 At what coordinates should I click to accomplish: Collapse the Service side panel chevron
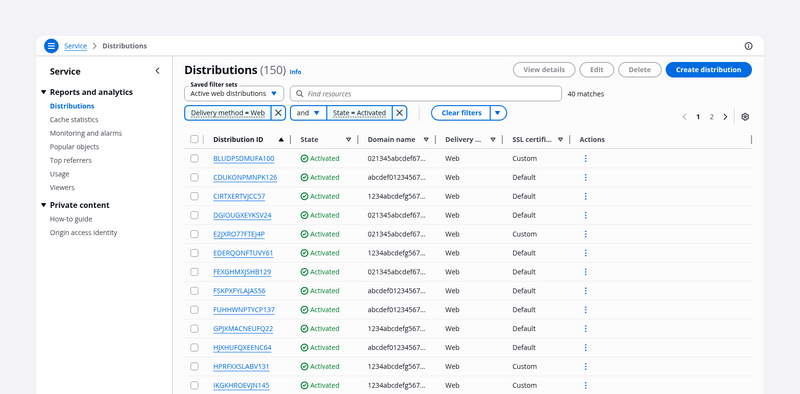coord(157,71)
